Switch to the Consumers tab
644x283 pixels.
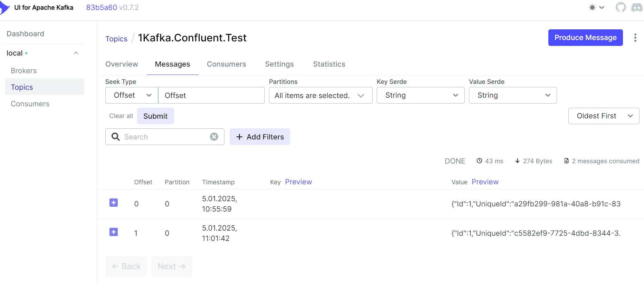point(227,64)
